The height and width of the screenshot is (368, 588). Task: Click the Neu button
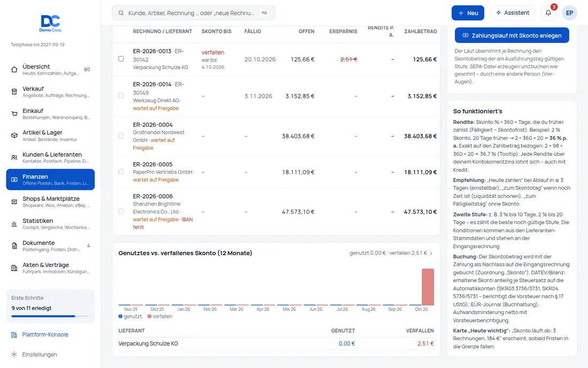point(468,13)
